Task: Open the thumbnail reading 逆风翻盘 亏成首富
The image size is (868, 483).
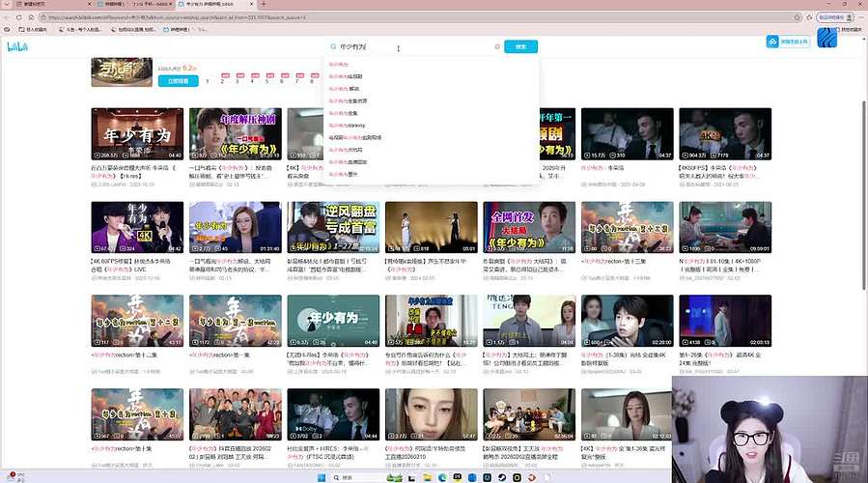Action: point(333,228)
